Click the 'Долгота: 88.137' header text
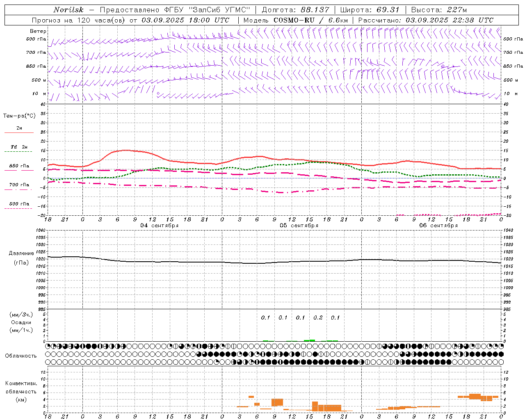The height and width of the screenshot is (420, 525). click(x=295, y=10)
